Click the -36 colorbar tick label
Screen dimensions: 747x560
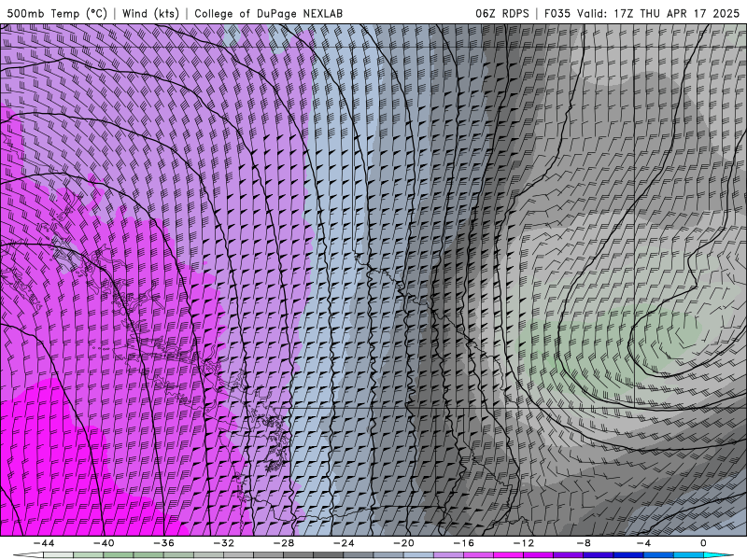point(164,543)
